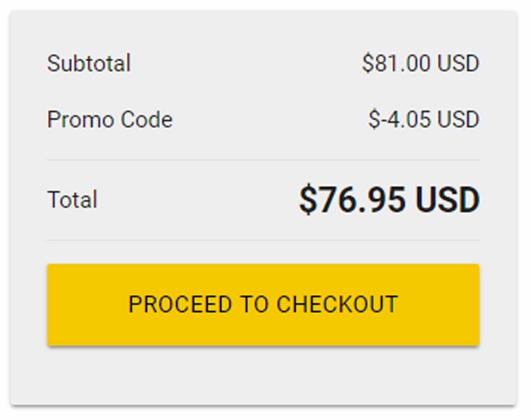Click the USD text in the promo amount
531x420 pixels.
459,120
